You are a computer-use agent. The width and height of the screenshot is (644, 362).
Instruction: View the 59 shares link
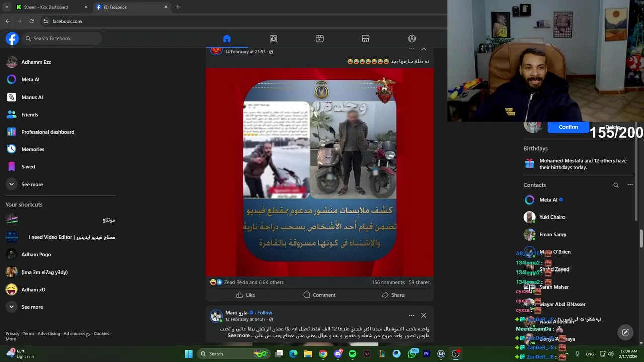point(419,282)
